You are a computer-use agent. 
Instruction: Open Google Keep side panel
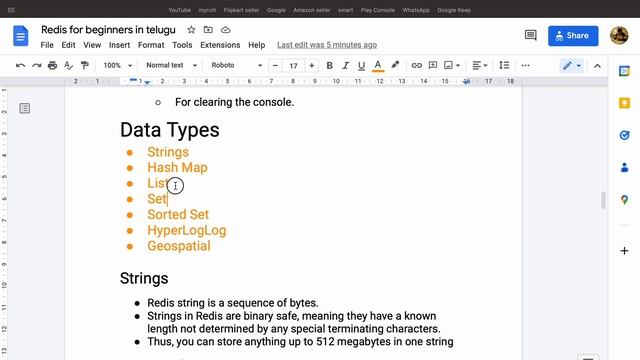click(x=624, y=103)
